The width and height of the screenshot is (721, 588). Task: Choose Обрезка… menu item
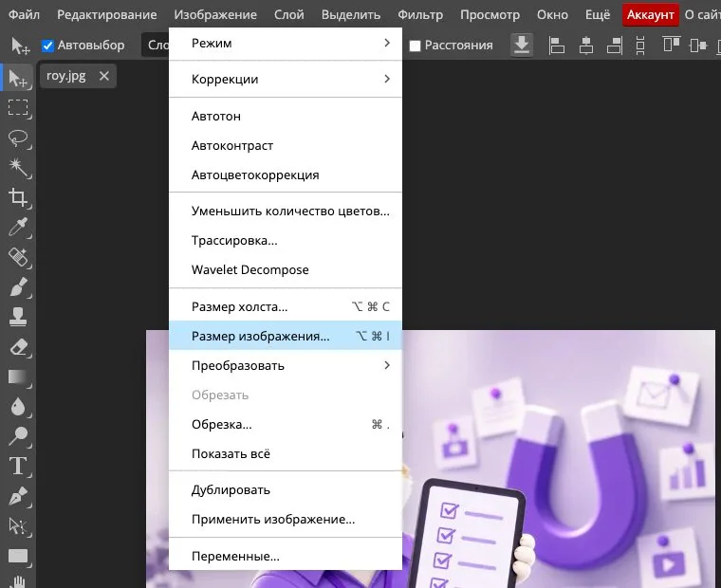click(286, 424)
